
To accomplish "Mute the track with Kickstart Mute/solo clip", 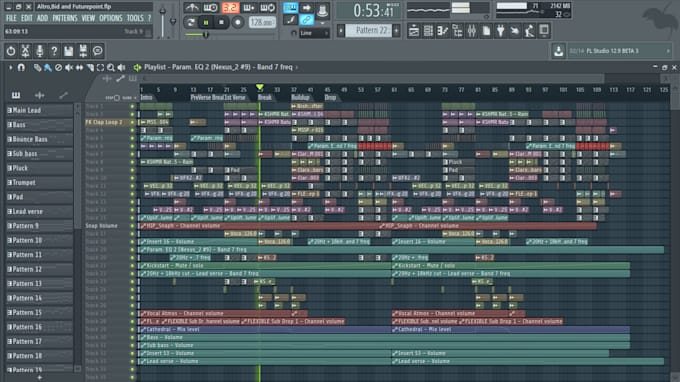I will [x=132, y=266].
